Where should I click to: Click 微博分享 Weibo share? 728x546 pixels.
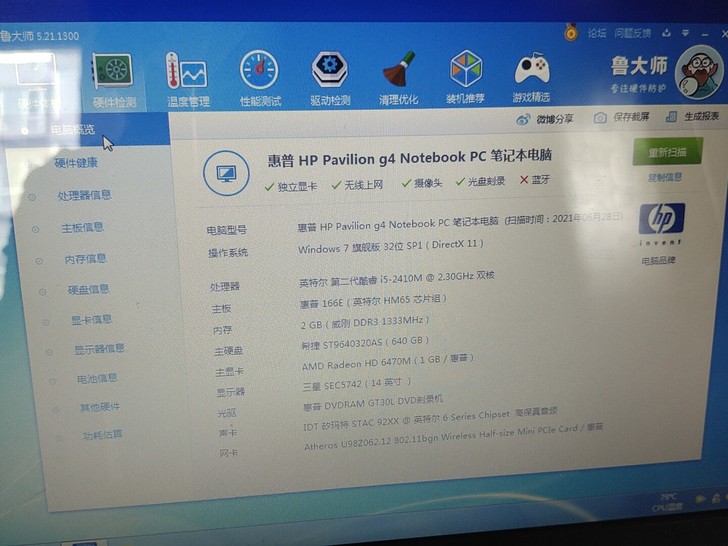545,119
